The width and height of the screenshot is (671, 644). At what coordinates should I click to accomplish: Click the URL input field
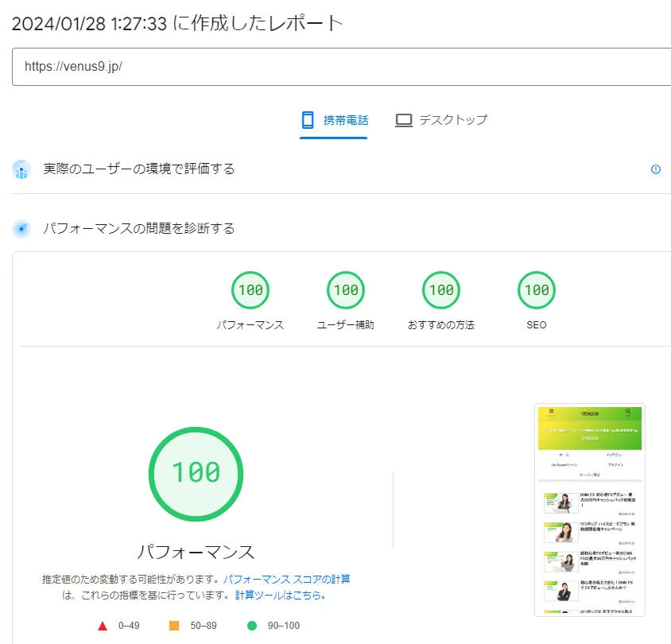coord(342,67)
